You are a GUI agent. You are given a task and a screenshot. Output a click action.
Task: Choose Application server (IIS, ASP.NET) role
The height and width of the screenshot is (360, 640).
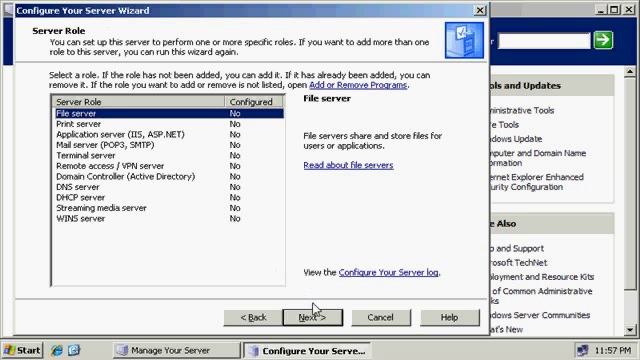point(169,135)
